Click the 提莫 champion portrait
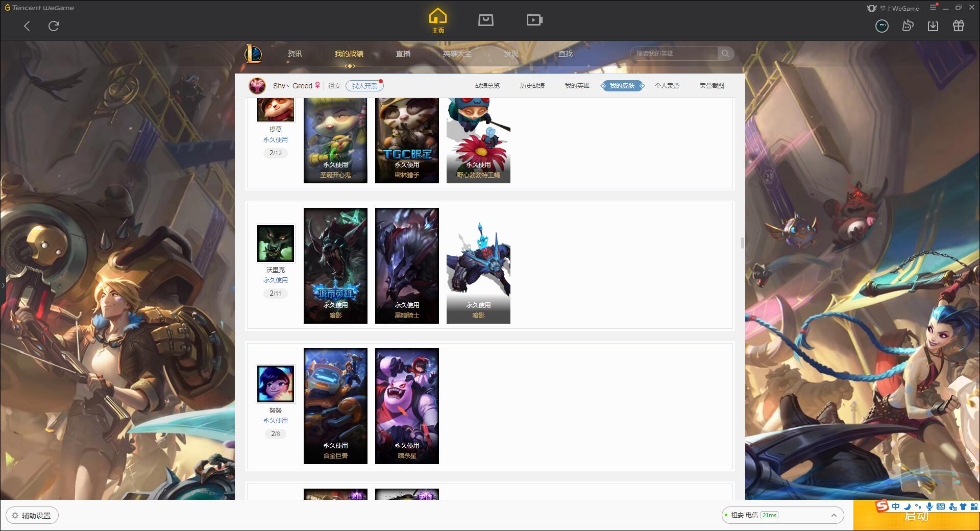This screenshot has height=531, width=980. (x=276, y=110)
